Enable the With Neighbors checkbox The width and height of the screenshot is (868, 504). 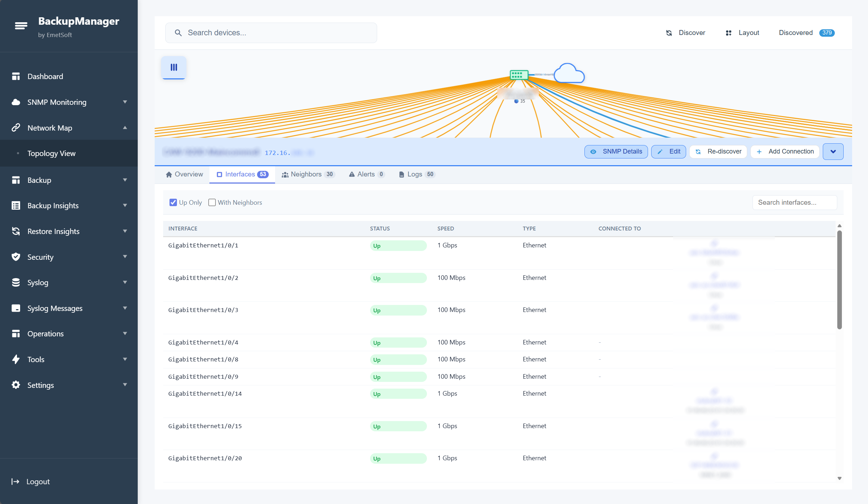[x=212, y=202]
